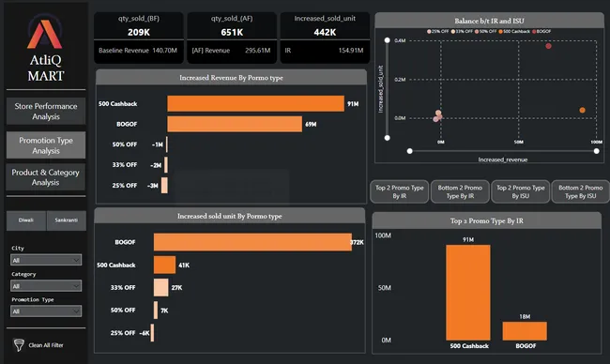
Task: Select the 33% OFF 27K sold unit bar
Action: click(x=161, y=287)
